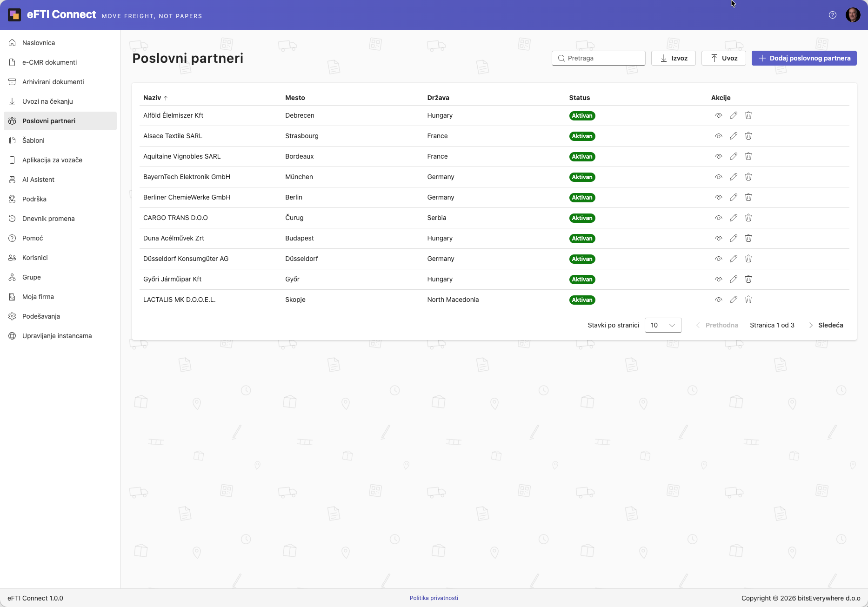View details of Győri Járműipar Kft

coord(719,279)
